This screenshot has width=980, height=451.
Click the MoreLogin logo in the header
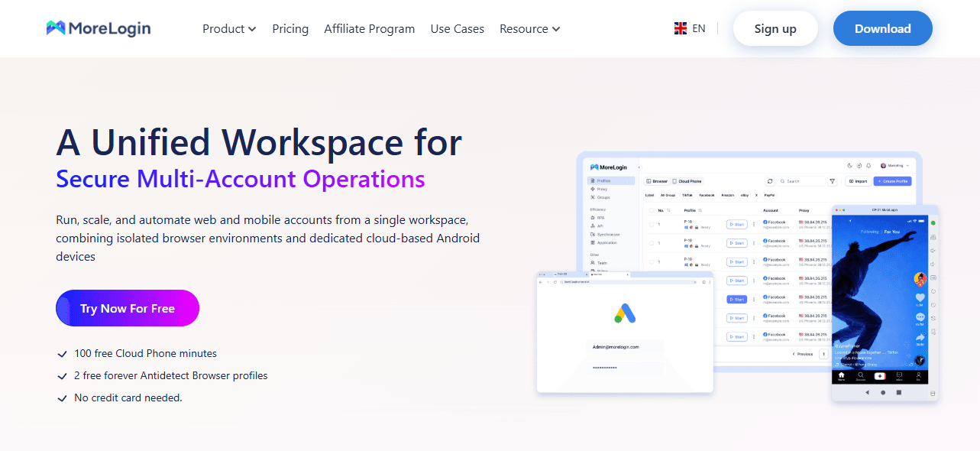tap(98, 28)
